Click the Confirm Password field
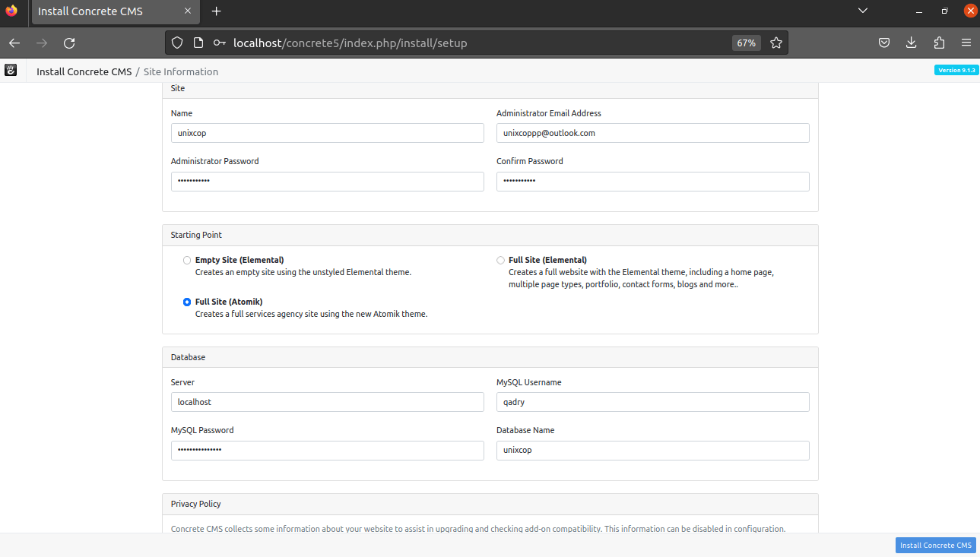Image resolution: width=980 pixels, height=557 pixels. pos(652,181)
